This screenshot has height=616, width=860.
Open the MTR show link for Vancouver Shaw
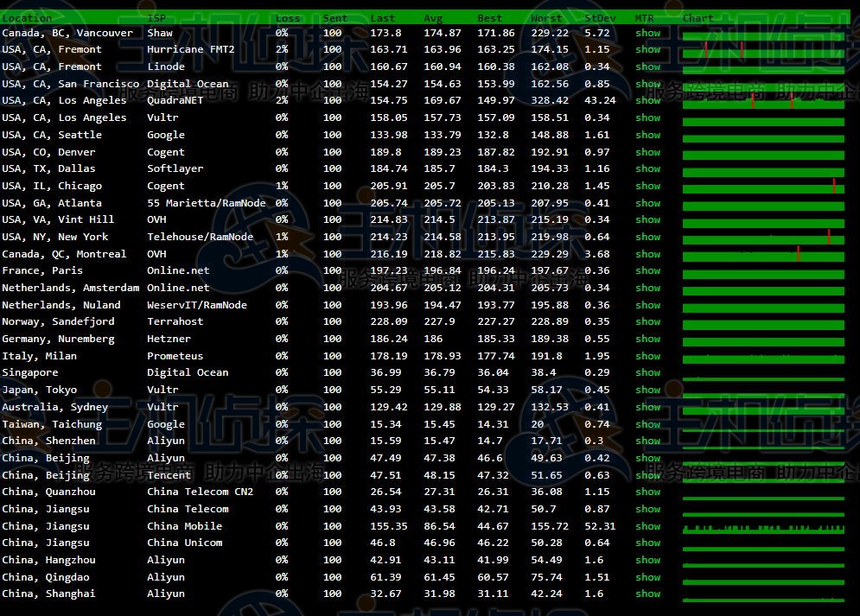pyautogui.click(x=647, y=33)
